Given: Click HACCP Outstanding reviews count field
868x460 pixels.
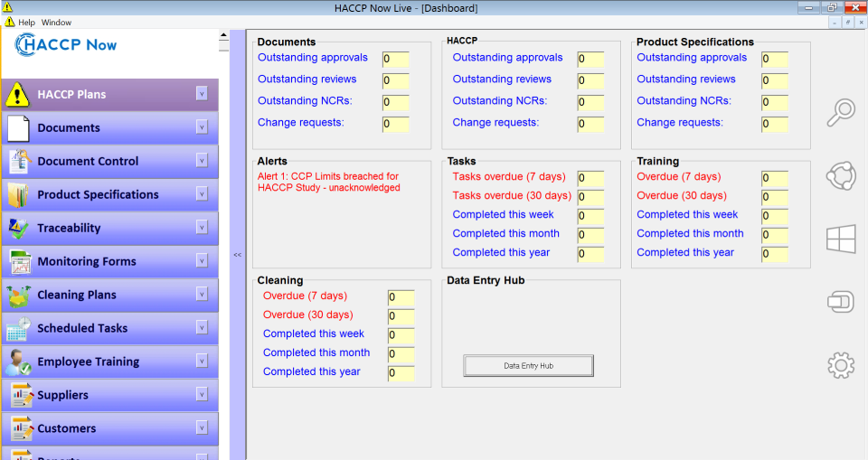Looking at the screenshot, I should [590, 80].
